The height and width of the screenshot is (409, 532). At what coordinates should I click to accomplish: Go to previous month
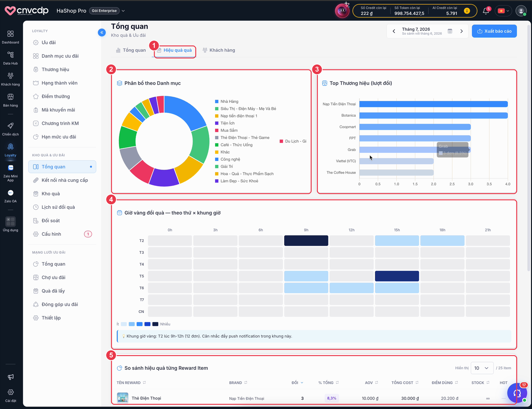coord(394,31)
